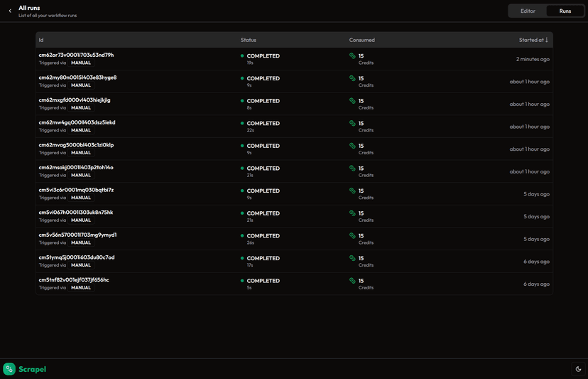Click the 5s duration under COMPLETED

pyautogui.click(x=249, y=288)
